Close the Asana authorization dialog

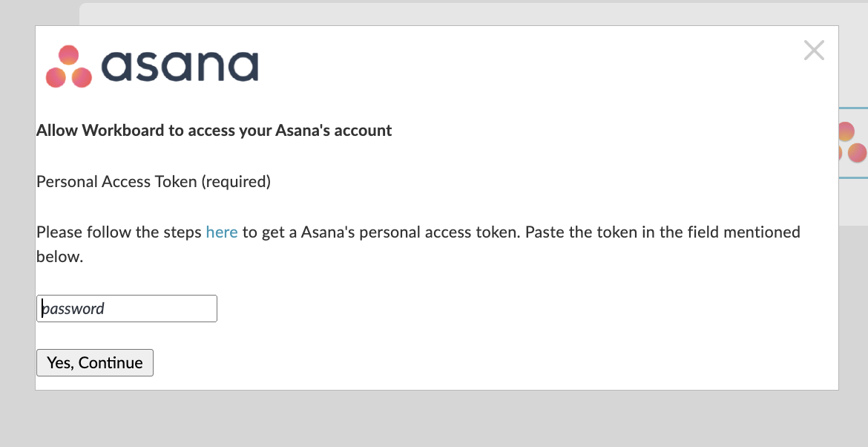814,50
